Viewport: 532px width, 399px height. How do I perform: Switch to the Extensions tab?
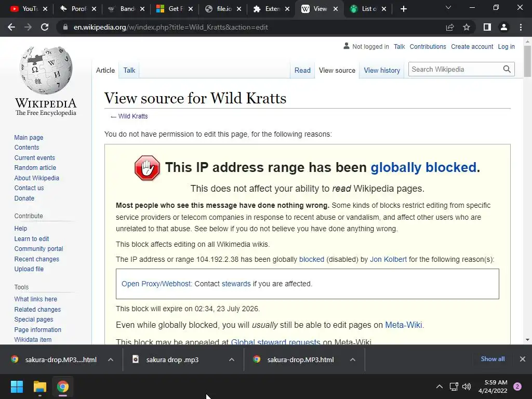pyautogui.click(x=268, y=9)
